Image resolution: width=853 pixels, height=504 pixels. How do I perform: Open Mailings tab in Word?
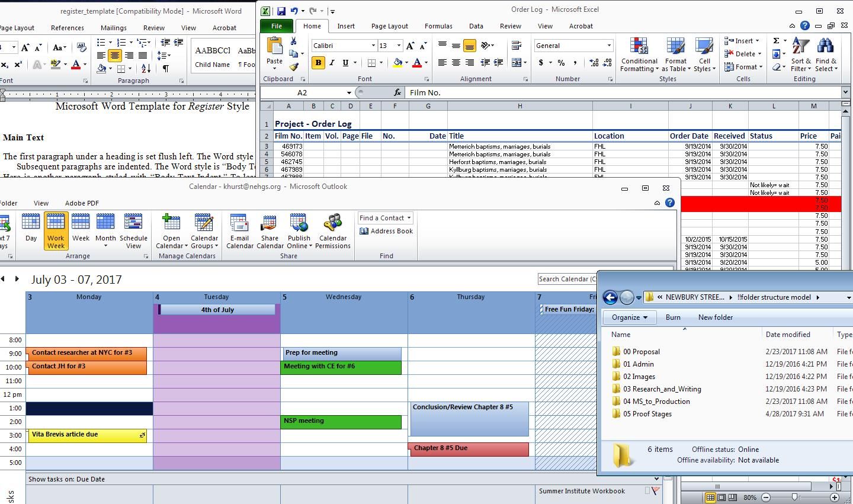[113, 28]
